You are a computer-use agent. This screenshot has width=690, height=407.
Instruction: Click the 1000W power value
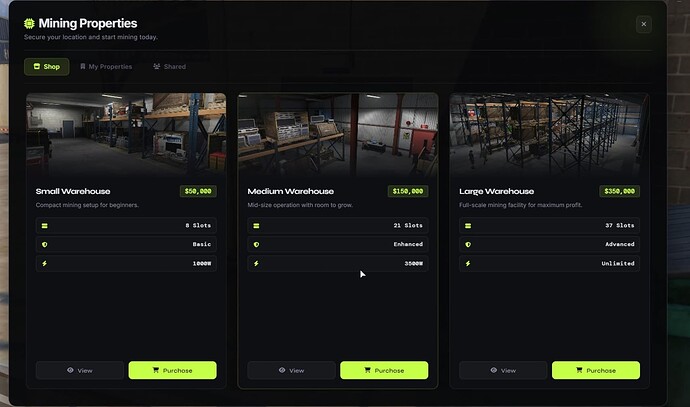pos(202,264)
